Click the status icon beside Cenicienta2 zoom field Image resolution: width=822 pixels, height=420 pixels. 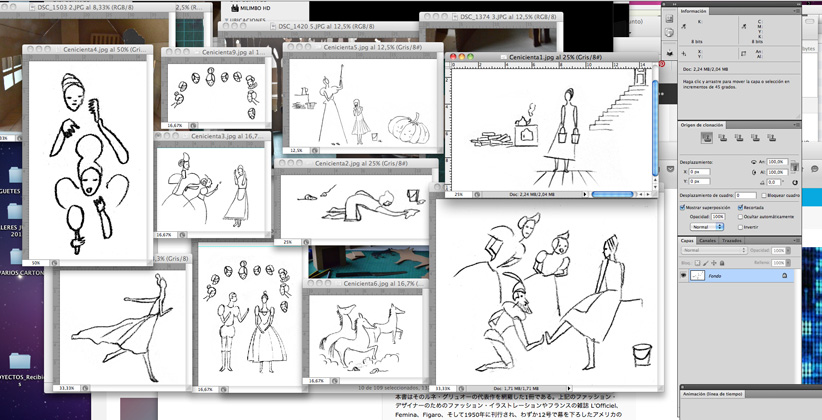point(304,242)
